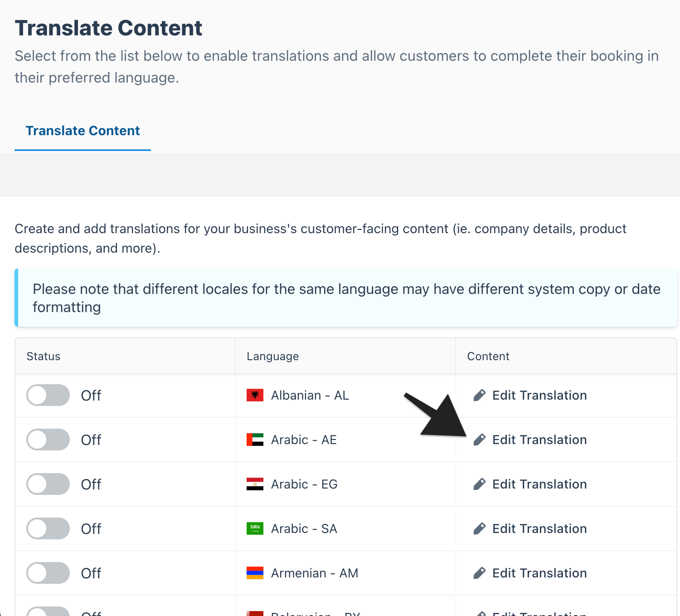This screenshot has width=680, height=616.
Task: Select the 'Arabic - SA' language text
Action: [304, 528]
